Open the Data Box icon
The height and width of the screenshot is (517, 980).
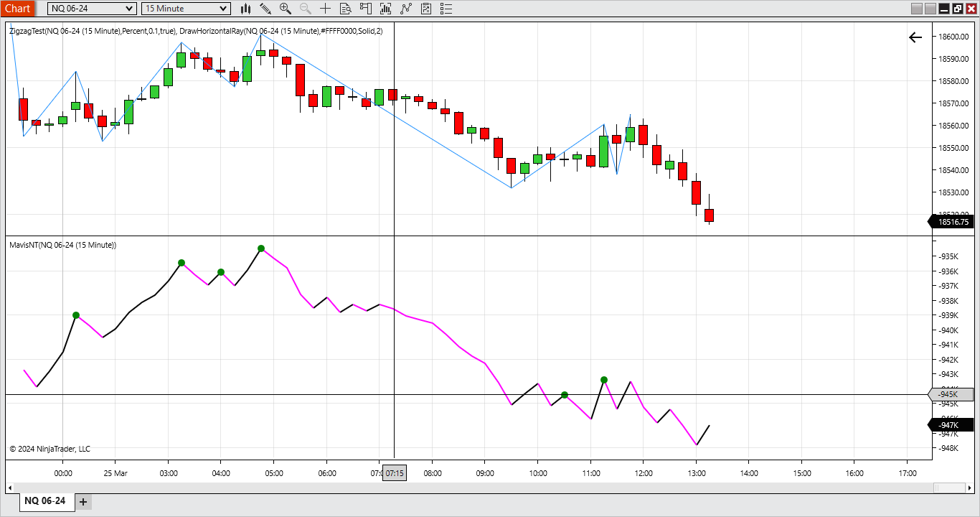(x=346, y=9)
